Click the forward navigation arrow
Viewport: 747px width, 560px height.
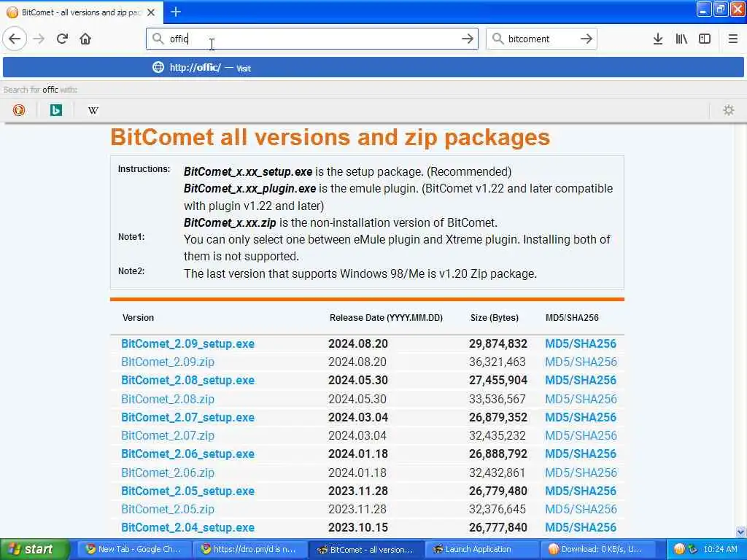[x=39, y=39]
